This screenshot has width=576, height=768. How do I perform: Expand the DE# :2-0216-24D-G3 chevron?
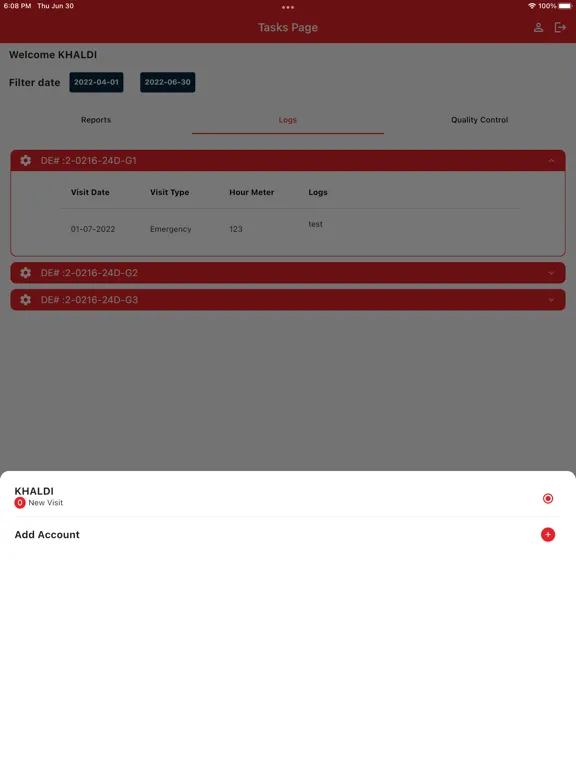(x=552, y=300)
